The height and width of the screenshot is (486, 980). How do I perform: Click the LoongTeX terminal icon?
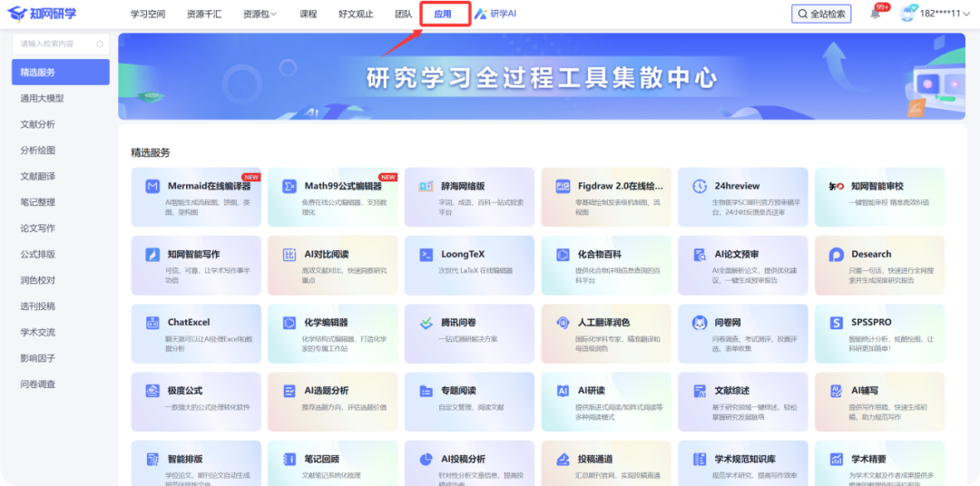point(426,255)
